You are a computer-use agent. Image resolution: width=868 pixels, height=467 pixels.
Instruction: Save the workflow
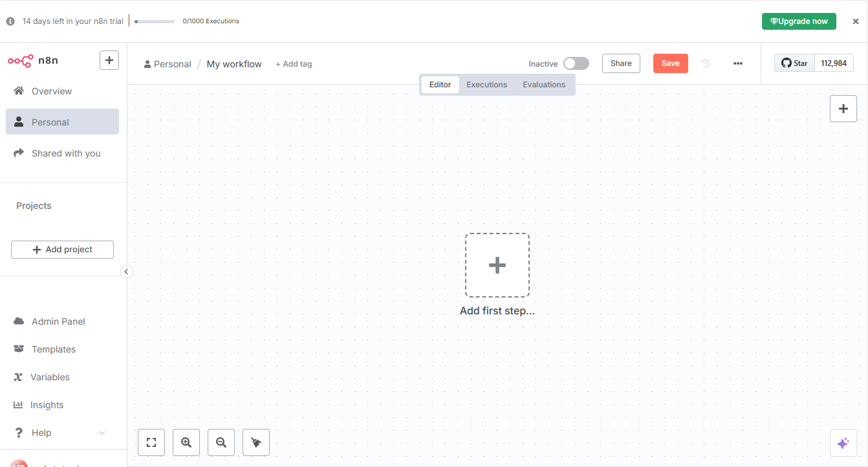point(671,63)
